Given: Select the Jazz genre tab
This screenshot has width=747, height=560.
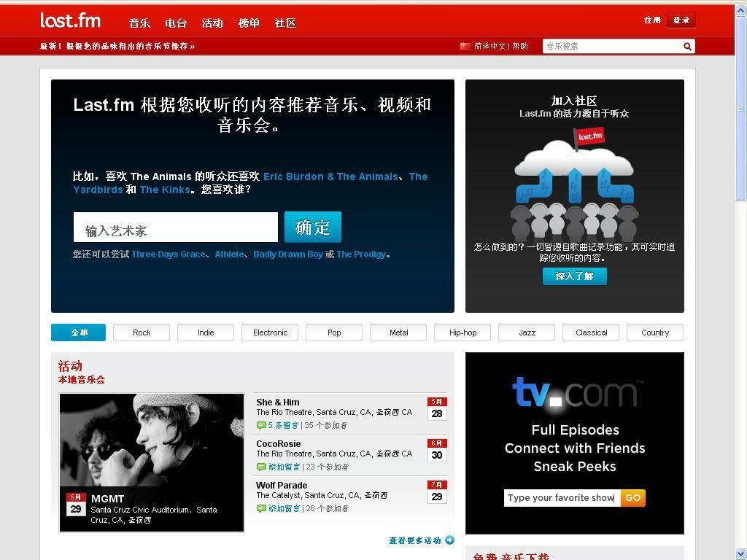Looking at the screenshot, I should [x=527, y=332].
